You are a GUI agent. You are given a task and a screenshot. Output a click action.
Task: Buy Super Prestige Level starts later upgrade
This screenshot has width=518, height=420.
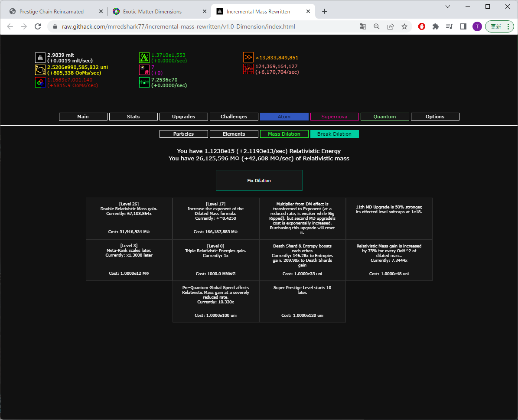click(302, 302)
